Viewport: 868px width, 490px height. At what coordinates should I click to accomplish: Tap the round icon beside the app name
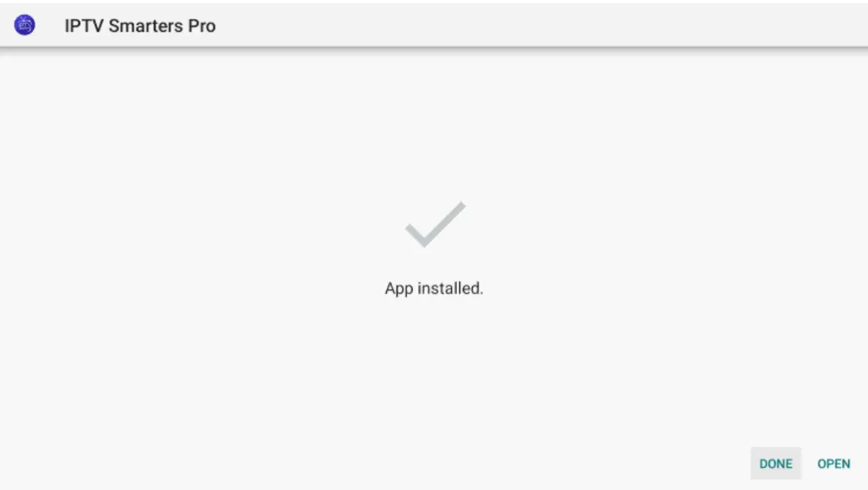(x=25, y=25)
